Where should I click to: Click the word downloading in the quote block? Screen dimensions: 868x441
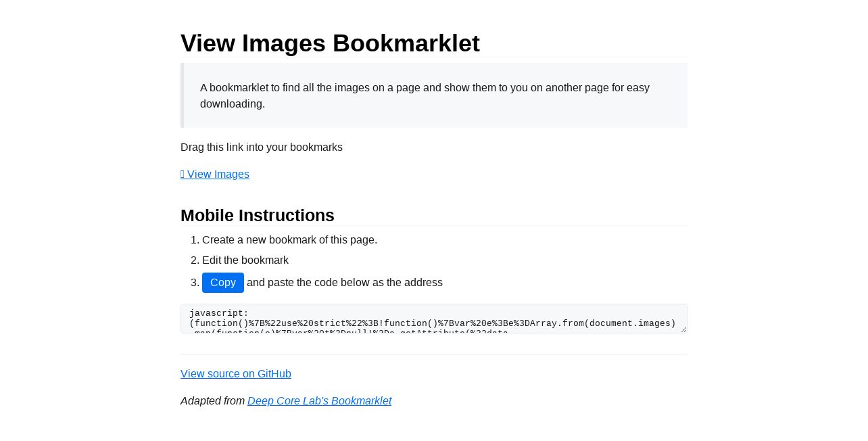tap(231, 104)
